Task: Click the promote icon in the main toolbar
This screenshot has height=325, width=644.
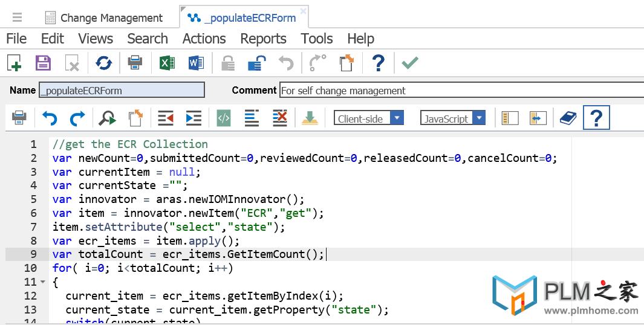Action: 317,63
